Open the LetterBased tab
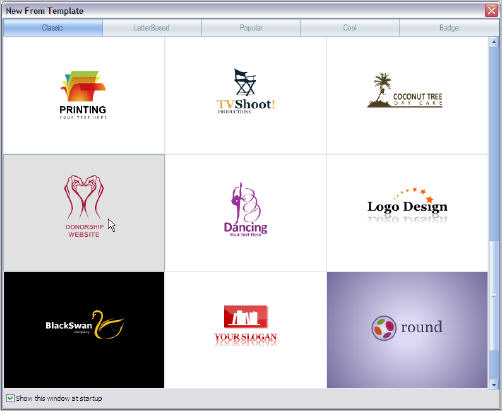This screenshot has height=411, width=502. [x=152, y=28]
